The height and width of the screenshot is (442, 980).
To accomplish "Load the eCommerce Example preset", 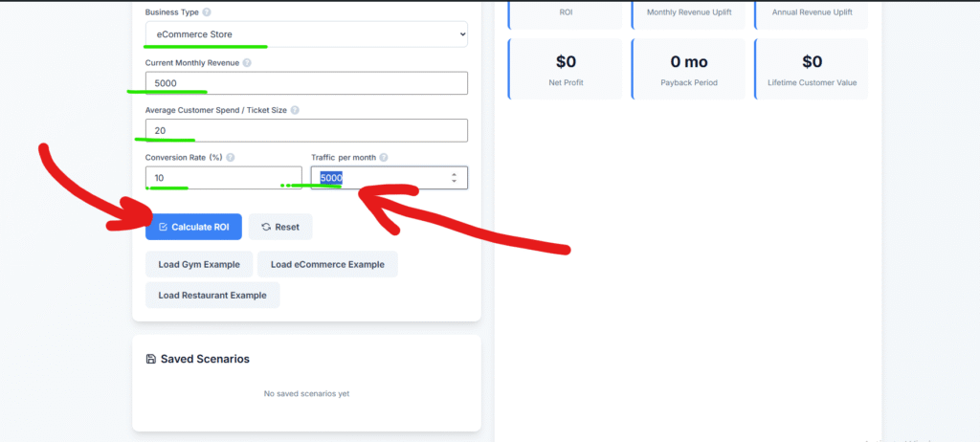I will [x=327, y=264].
